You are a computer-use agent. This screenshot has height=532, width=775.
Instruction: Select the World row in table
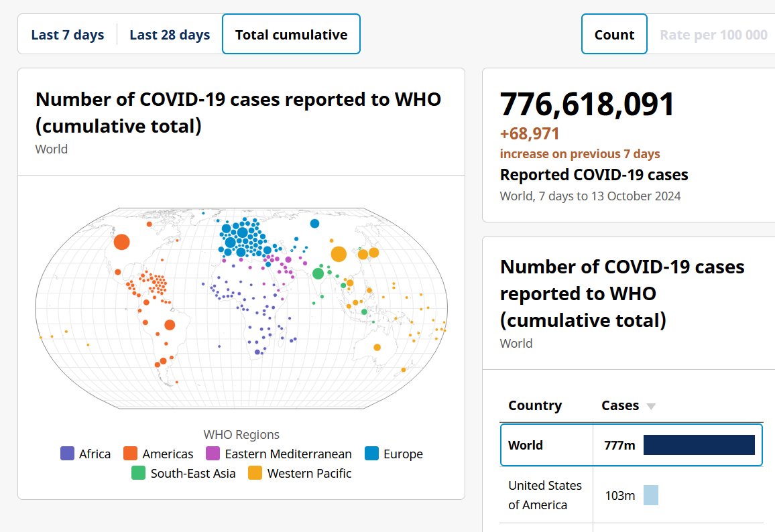(631, 445)
